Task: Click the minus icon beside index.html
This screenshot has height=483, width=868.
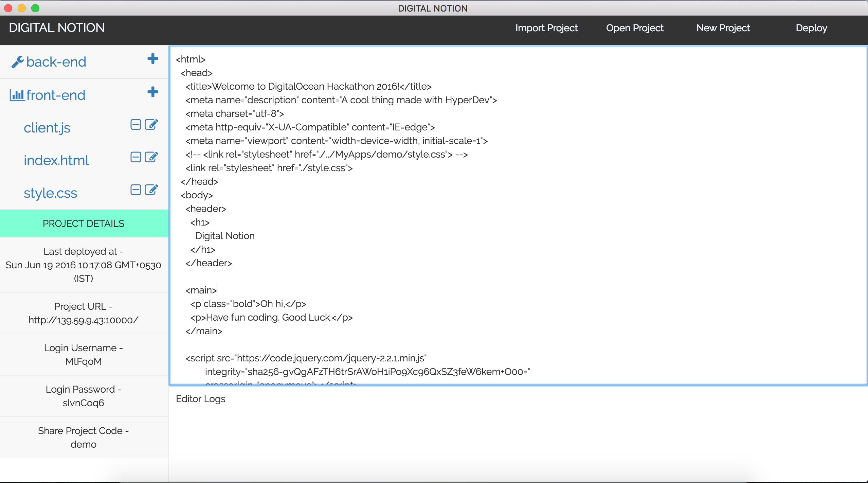Action: 136,157
